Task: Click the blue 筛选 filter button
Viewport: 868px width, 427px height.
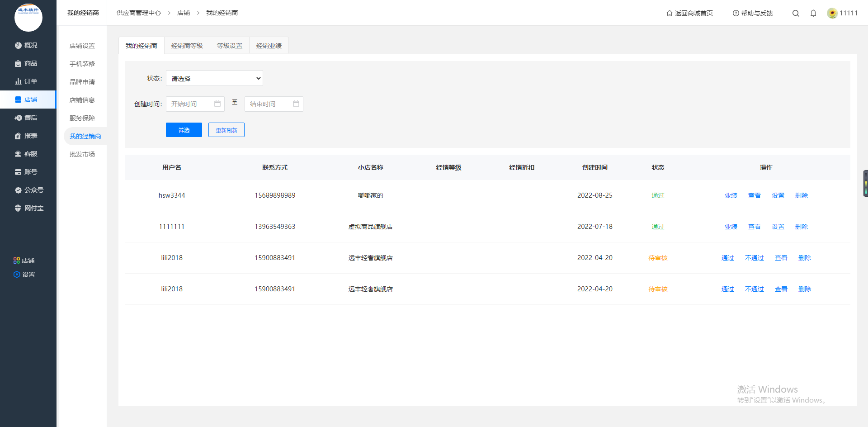Action: [x=184, y=130]
